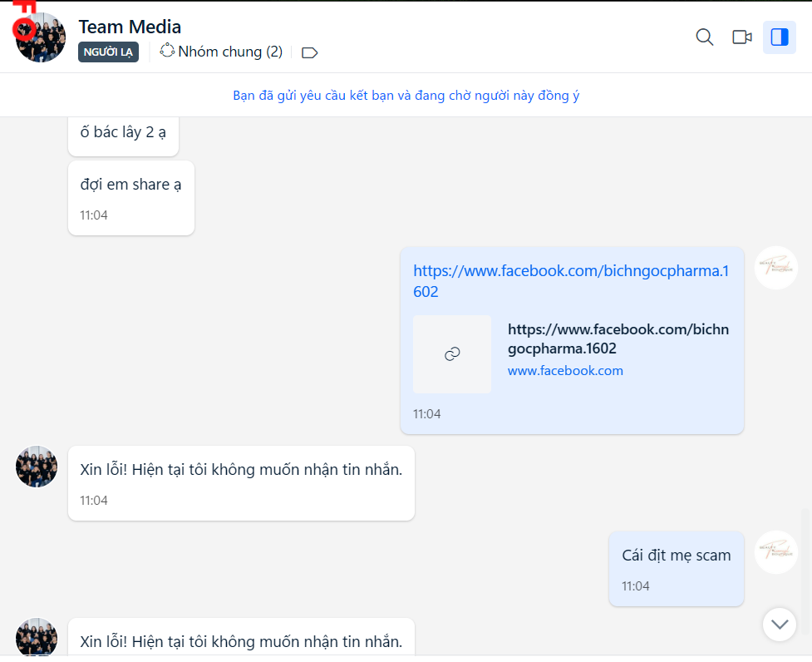This screenshot has width=812, height=662.
Task: Open the www.facebook.com preview domain link
Action: pos(565,371)
